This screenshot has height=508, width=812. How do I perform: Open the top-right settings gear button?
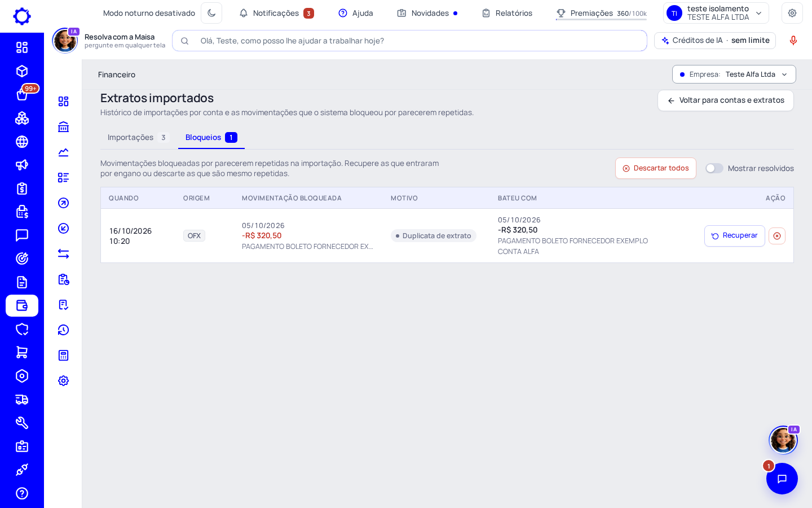pyautogui.click(x=792, y=13)
